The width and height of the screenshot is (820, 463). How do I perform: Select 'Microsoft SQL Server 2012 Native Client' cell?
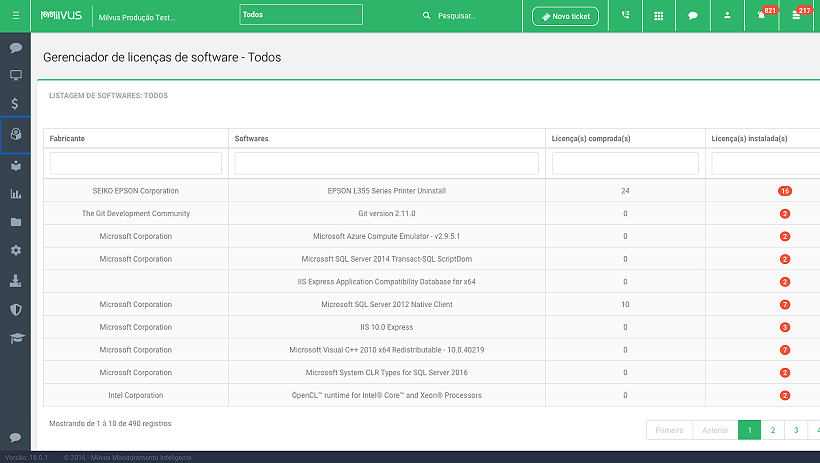pos(386,304)
